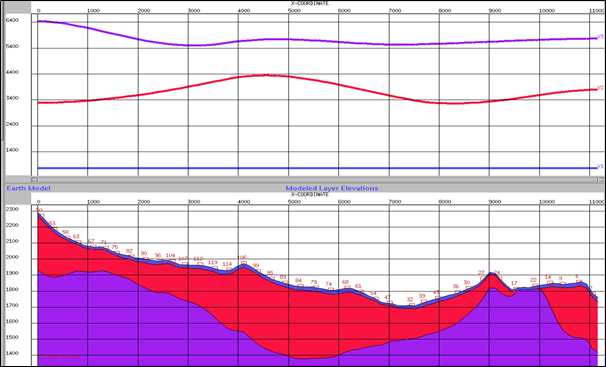Viewport: 606px width, 367px height.
Task: Click the Modeled Layer Elevations heading
Action: (332, 188)
